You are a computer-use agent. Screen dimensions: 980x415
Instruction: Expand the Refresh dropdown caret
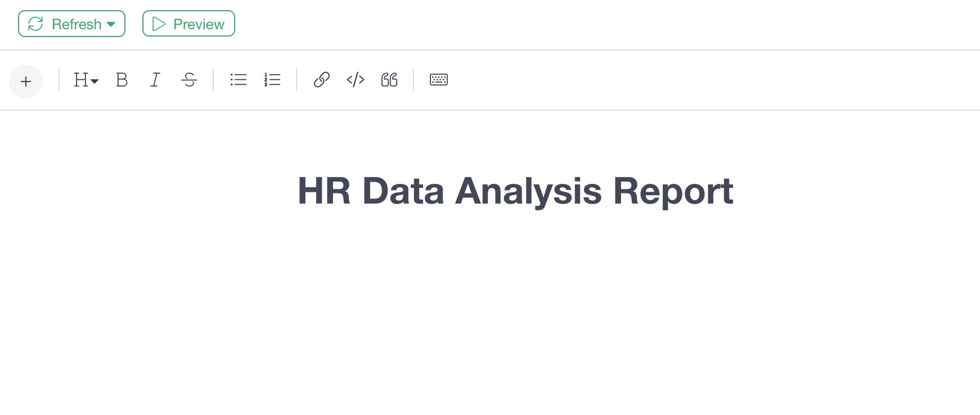111,24
